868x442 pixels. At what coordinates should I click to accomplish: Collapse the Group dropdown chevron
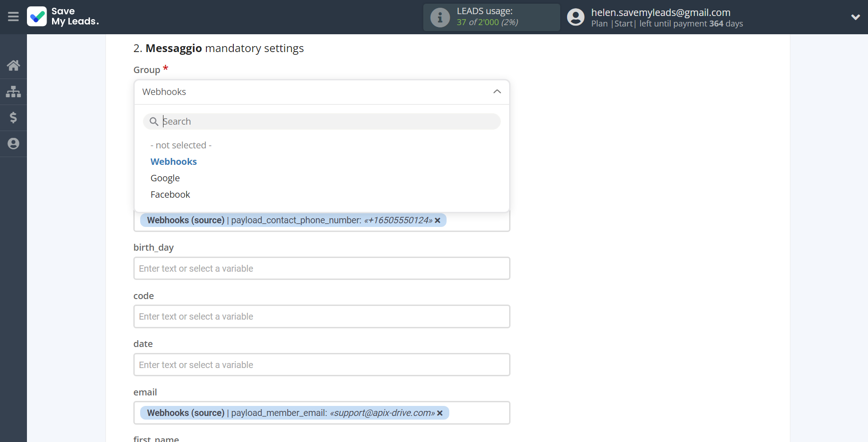(x=497, y=92)
